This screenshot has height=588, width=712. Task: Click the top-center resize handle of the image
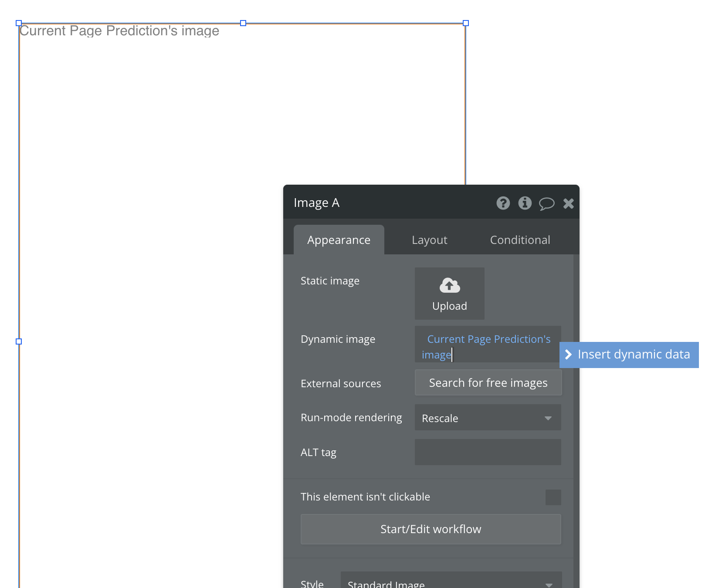click(x=243, y=23)
